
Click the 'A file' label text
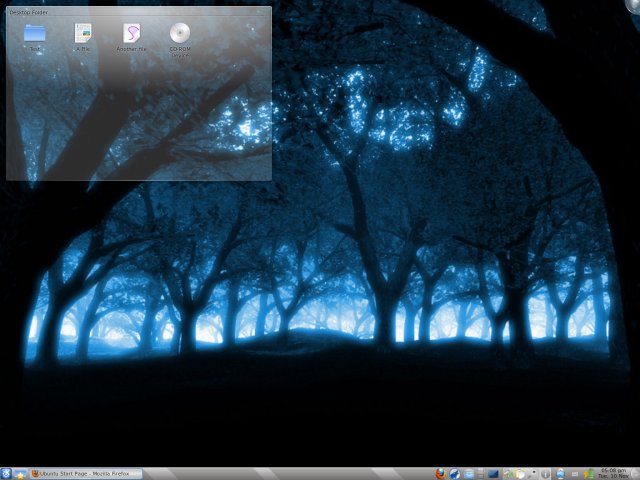[x=83, y=49]
